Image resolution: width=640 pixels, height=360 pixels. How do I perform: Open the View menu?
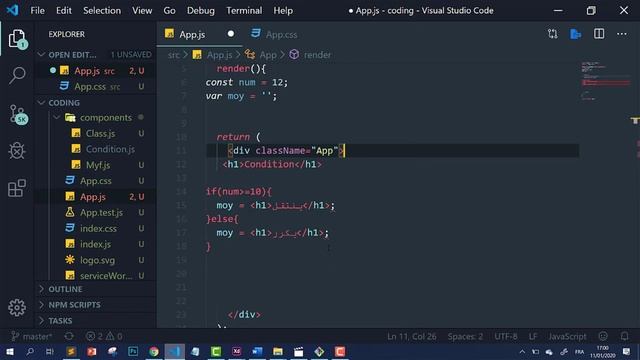[142, 11]
